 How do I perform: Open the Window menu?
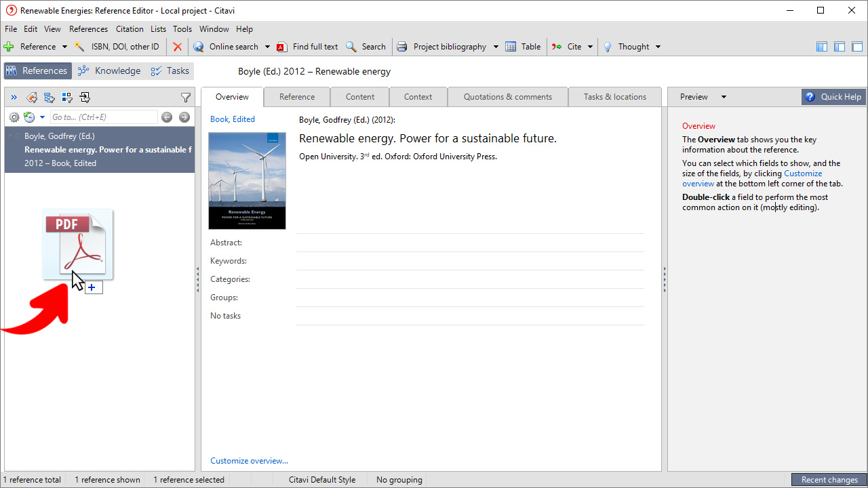pyautogui.click(x=214, y=29)
